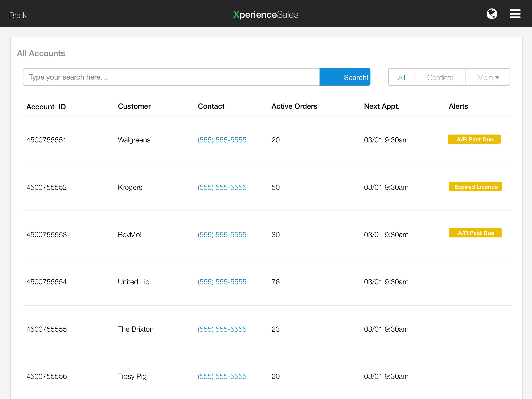
Task: Click Krogers Expired Licence alert badge
Action: point(475,187)
